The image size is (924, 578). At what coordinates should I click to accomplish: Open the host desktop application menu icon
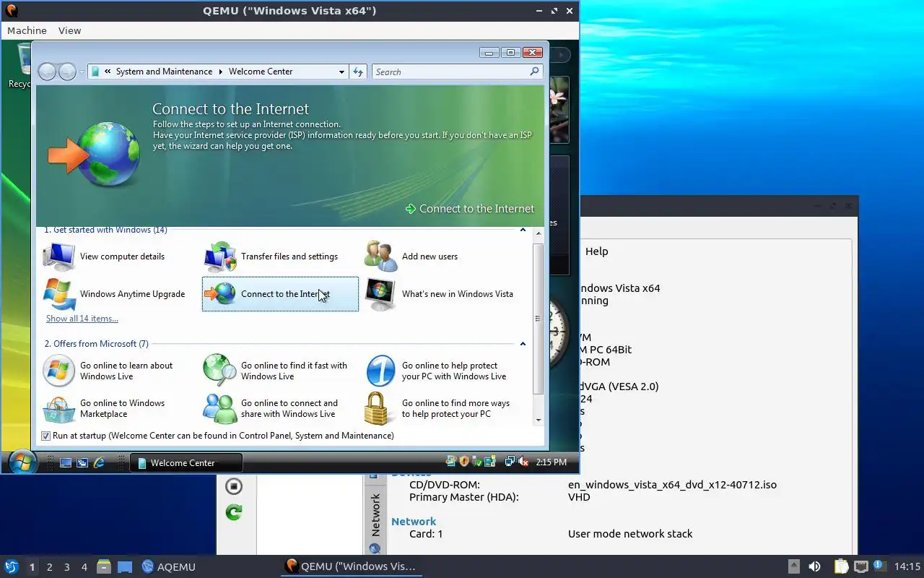tap(11, 566)
